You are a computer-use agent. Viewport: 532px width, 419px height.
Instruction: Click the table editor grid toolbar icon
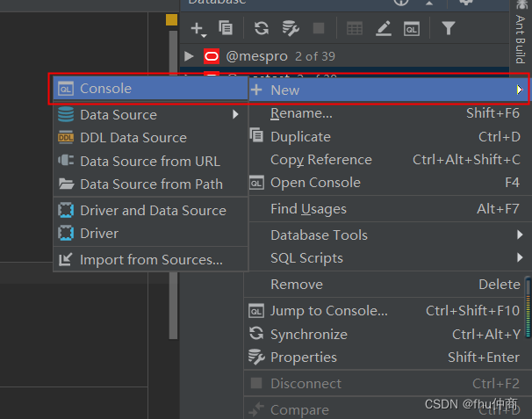pyautogui.click(x=355, y=28)
